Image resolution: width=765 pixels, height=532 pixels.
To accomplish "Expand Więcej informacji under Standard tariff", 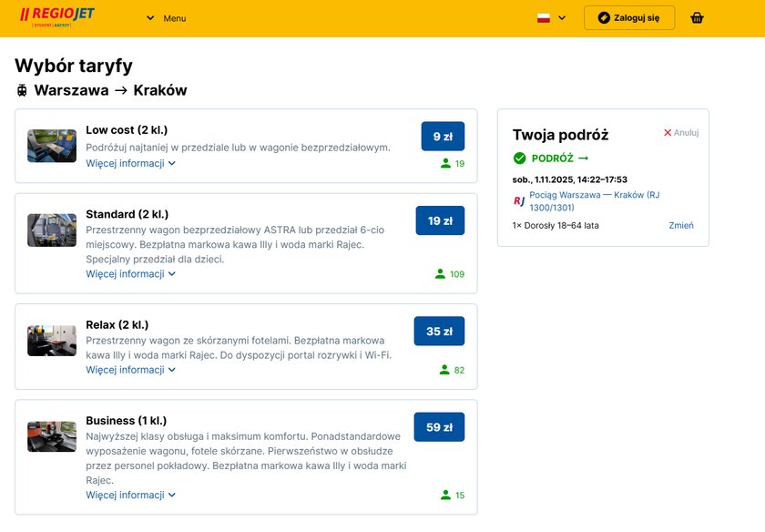I will click(130, 274).
